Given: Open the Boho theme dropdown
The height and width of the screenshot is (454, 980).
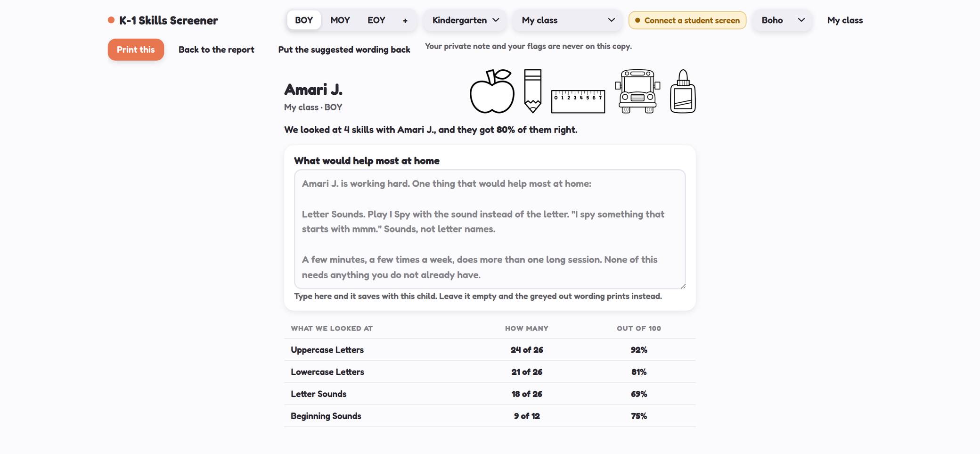Looking at the screenshot, I should (782, 20).
